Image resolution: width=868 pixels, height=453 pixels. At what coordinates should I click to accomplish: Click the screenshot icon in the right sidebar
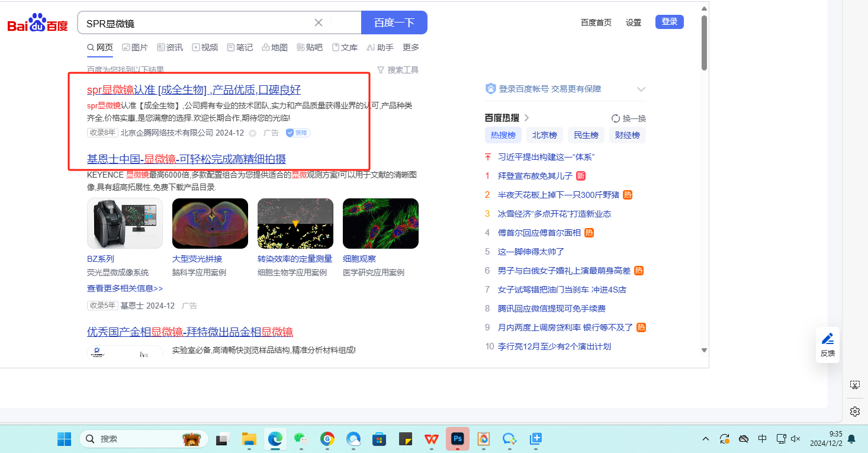(854, 385)
